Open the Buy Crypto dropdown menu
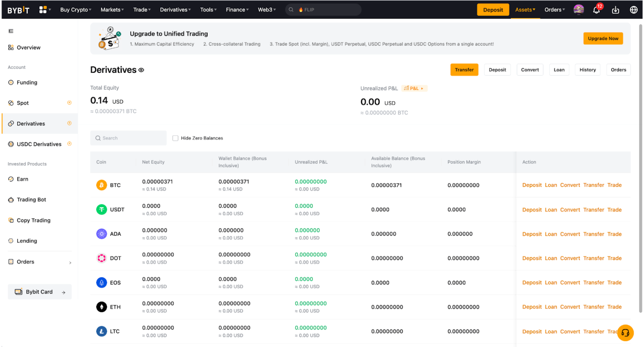Image resolution: width=644 pixels, height=347 pixels. click(x=75, y=10)
